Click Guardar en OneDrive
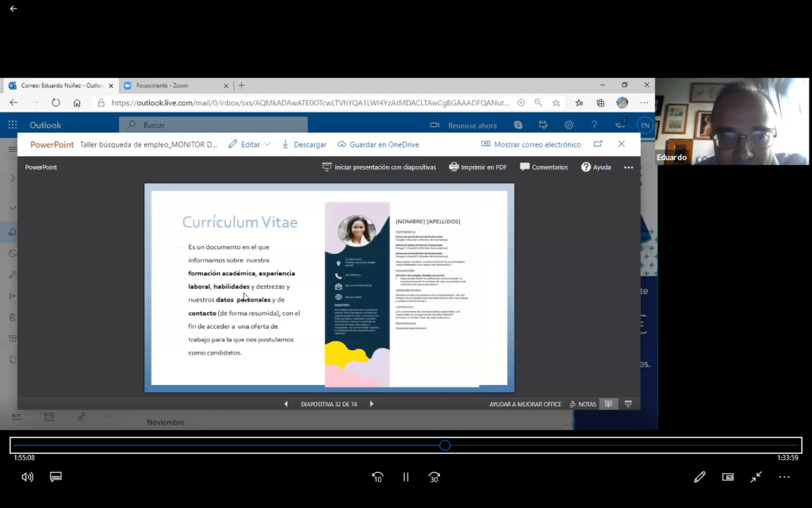This screenshot has width=812, height=508. click(377, 144)
